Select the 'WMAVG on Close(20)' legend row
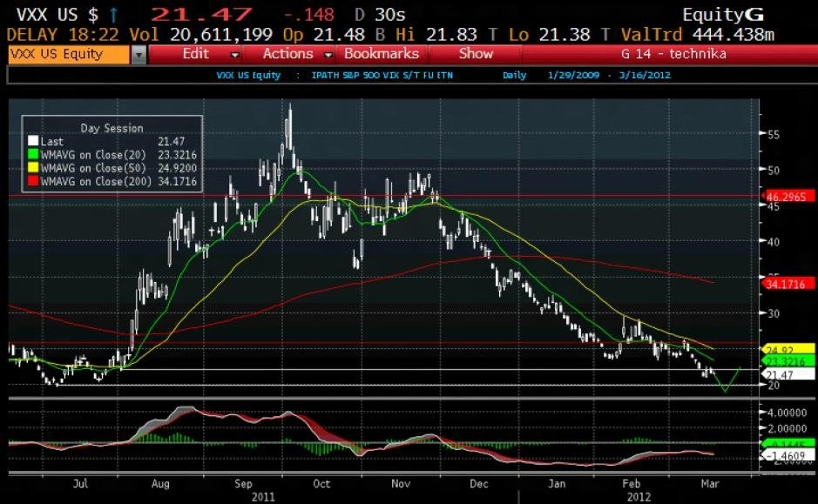 112,155
